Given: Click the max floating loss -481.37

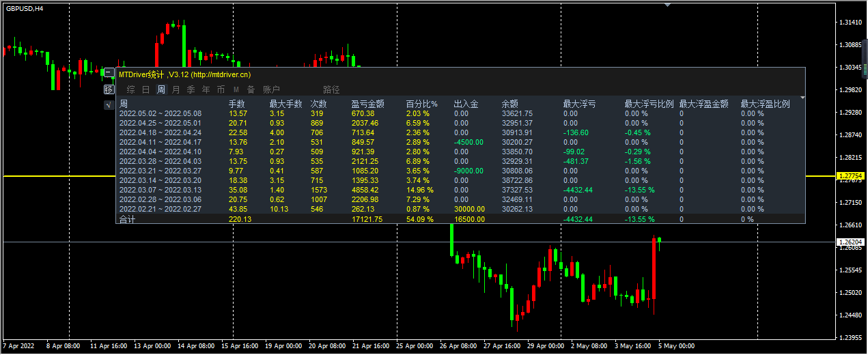Looking at the screenshot, I should (576, 161).
